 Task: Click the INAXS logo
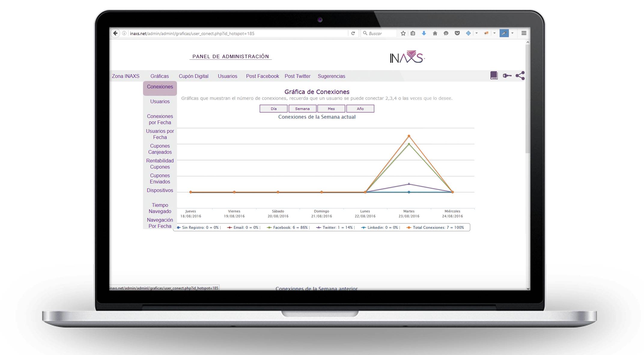click(407, 57)
